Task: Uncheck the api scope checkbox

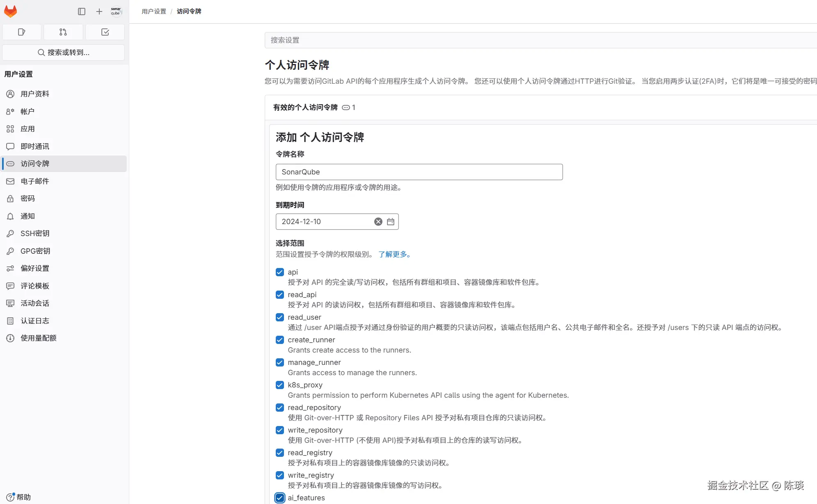Action: 280,272
